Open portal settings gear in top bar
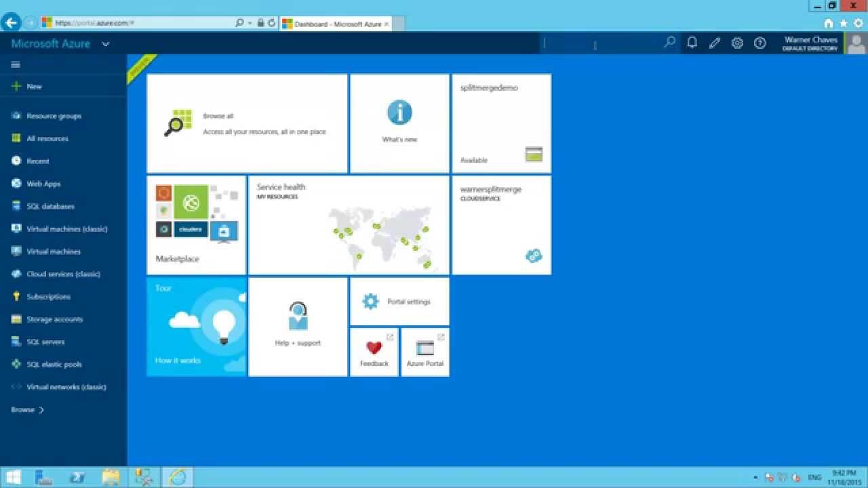 pyautogui.click(x=737, y=43)
